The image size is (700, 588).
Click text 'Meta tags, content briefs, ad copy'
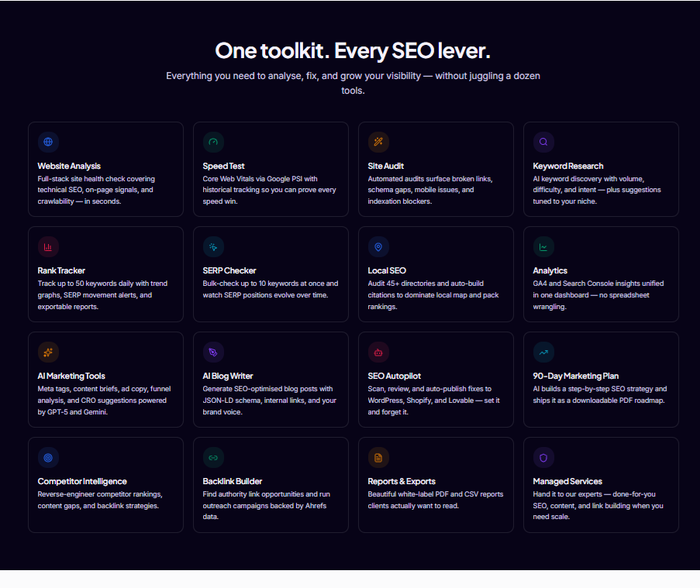[93, 389]
